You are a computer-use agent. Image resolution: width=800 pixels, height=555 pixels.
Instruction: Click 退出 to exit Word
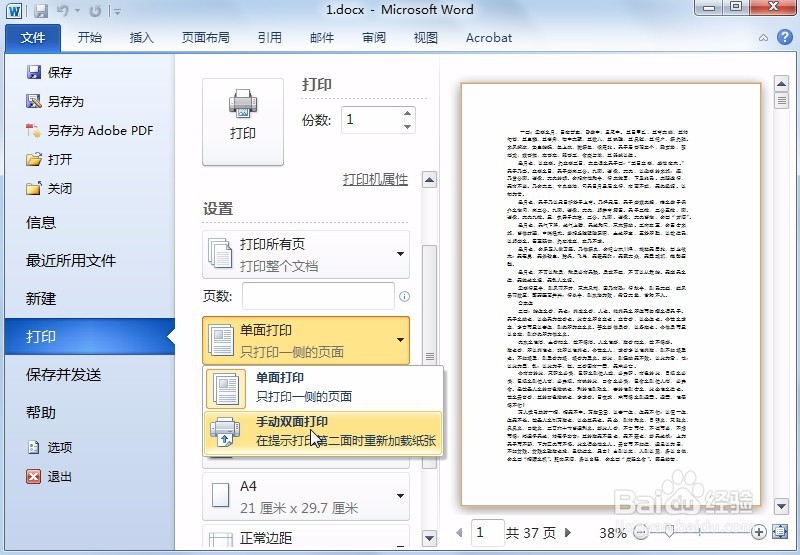49,476
